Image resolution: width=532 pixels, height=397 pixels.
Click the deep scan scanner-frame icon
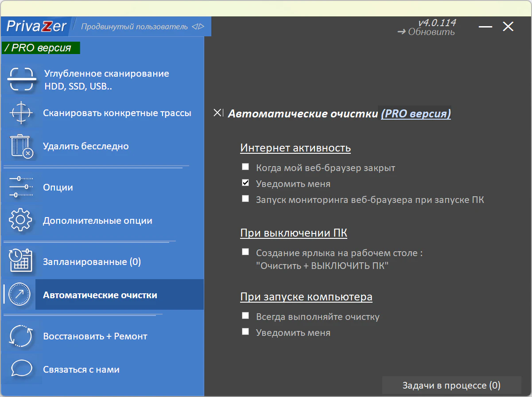pyautogui.click(x=21, y=79)
